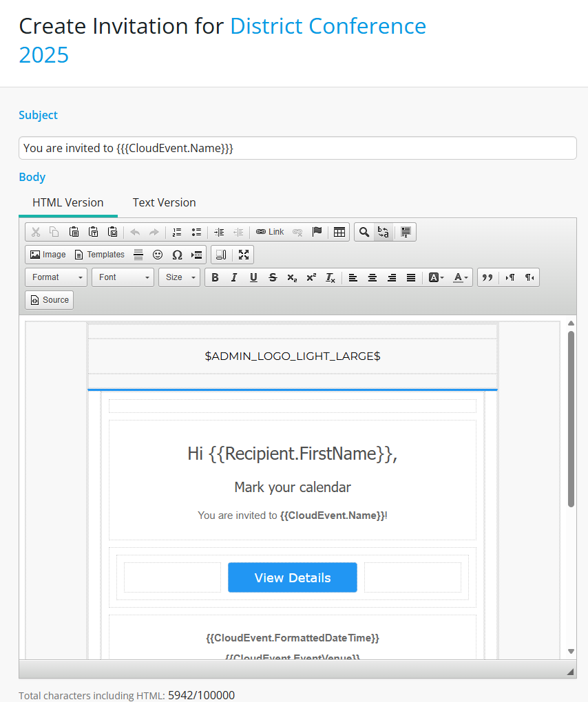Select the HTML Version tab

tap(68, 202)
